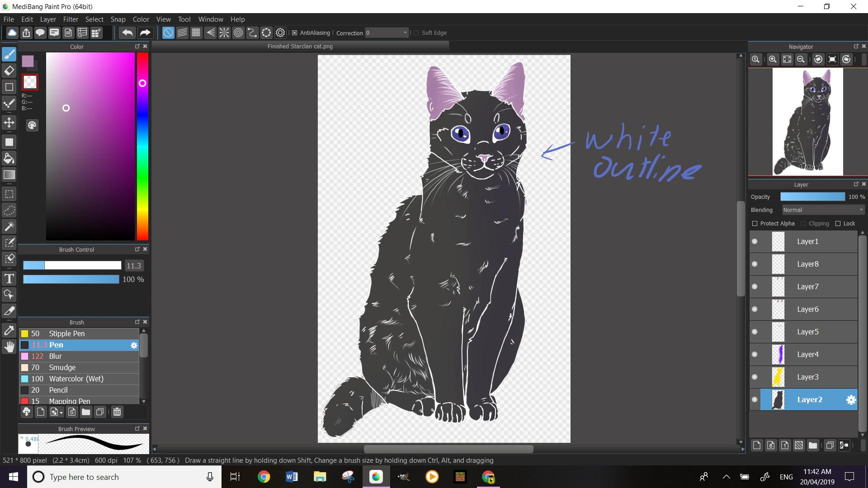Image resolution: width=868 pixels, height=488 pixels.
Task: Hide Layer4 using its visibility dot
Action: click(x=755, y=354)
